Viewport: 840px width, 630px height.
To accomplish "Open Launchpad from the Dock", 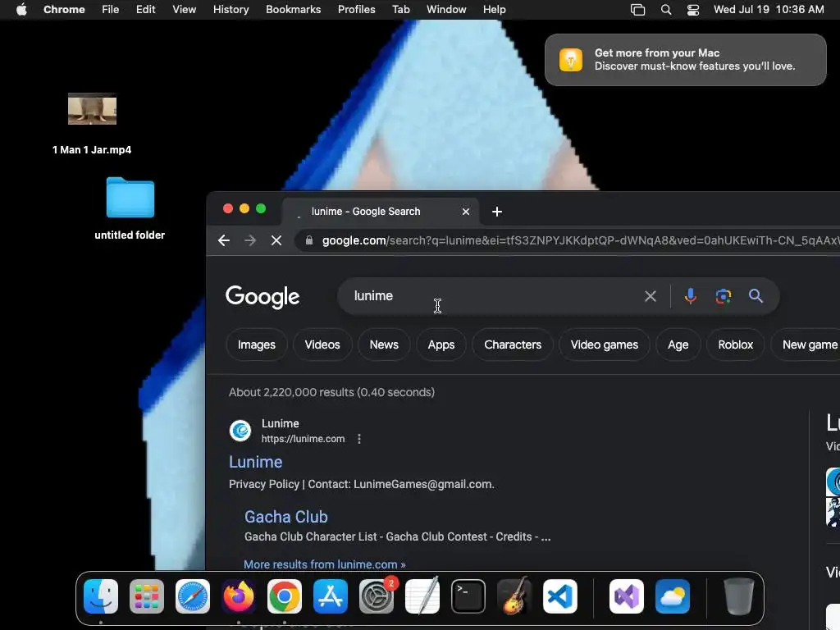I will [147, 596].
